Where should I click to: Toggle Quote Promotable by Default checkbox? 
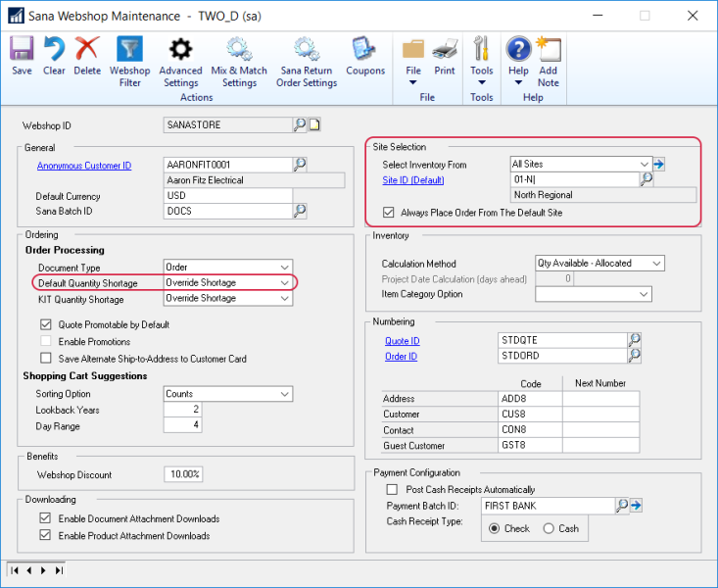tap(45, 324)
